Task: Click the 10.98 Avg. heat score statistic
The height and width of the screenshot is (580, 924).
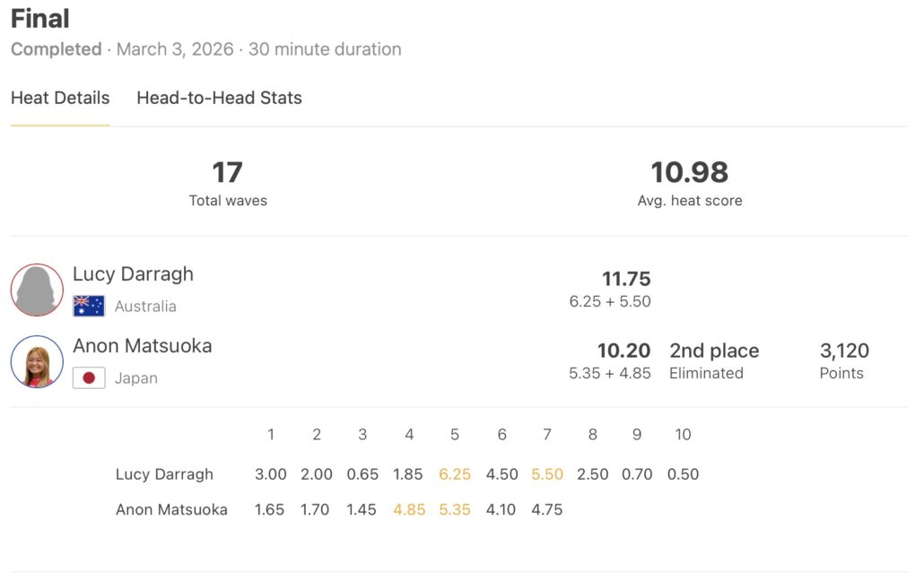Action: tap(689, 172)
